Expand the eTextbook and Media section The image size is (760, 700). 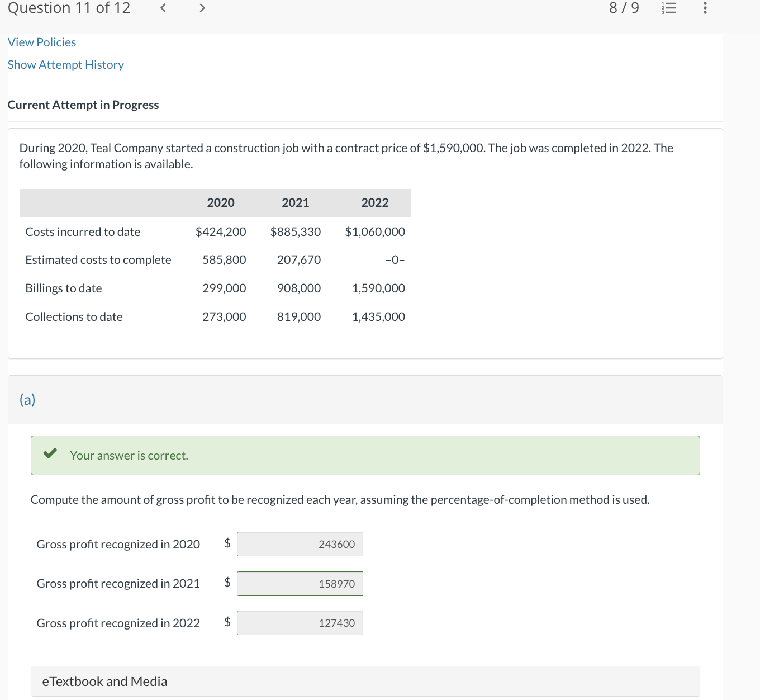365,681
